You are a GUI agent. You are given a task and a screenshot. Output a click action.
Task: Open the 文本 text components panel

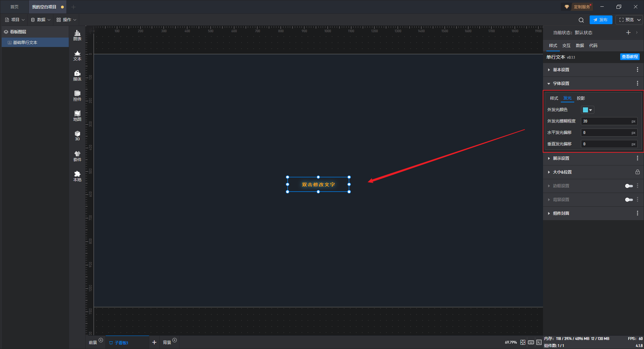[77, 55]
